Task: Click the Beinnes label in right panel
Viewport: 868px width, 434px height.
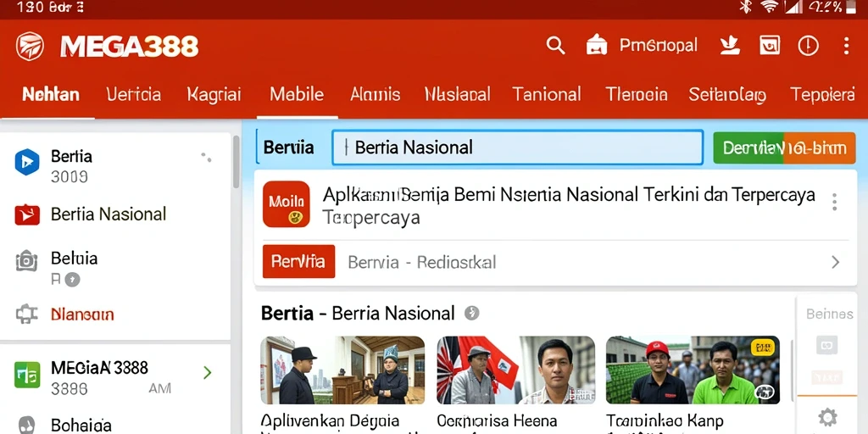Action: point(829,314)
